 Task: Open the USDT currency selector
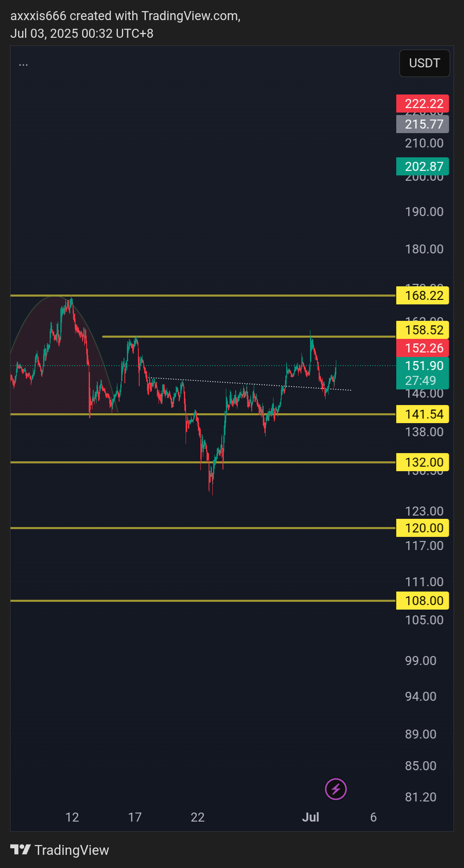click(424, 63)
